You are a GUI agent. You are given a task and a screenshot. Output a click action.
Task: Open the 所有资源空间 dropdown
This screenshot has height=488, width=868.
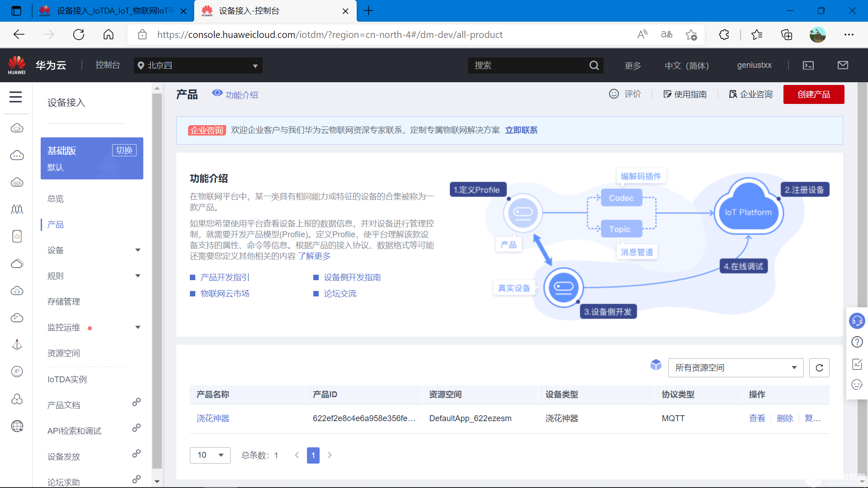pos(736,368)
